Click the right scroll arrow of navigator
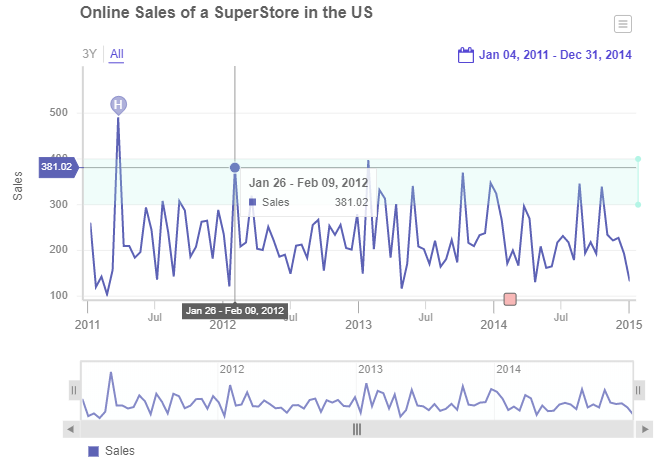The width and height of the screenshot is (669, 464). 645,429
